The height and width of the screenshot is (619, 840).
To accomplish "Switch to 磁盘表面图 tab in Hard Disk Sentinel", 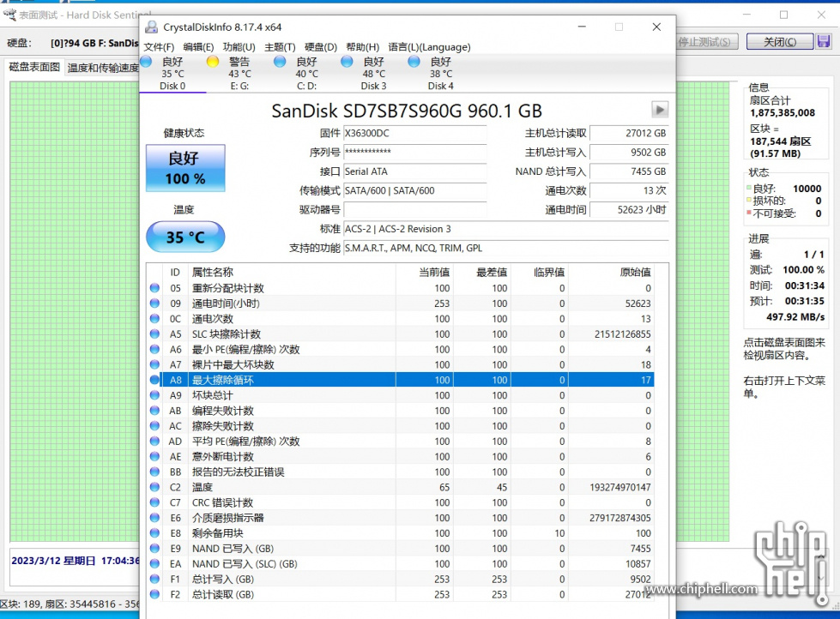I will tap(34, 67).
